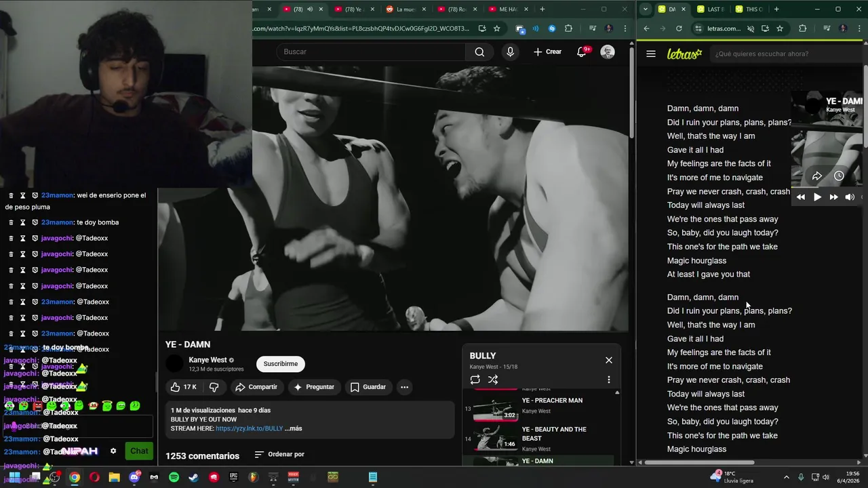Select YE - BEAUTY AND THE BEAST

pyautogui.click(x=539, y=439)
